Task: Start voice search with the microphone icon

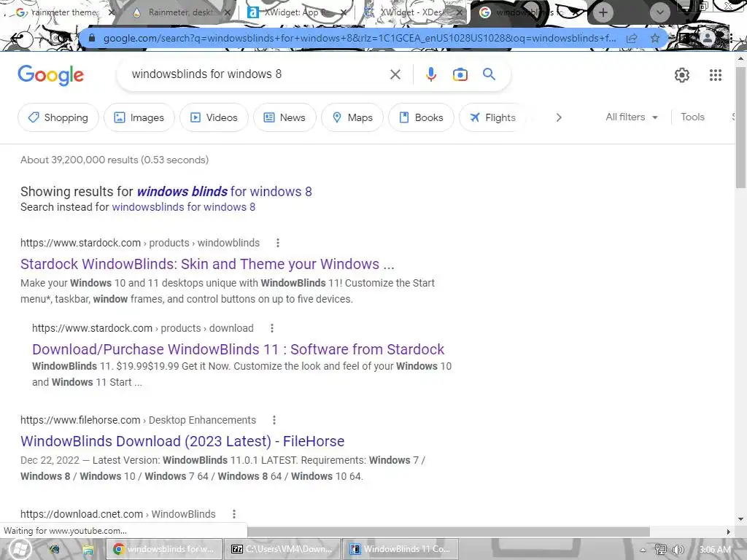Action: click(430, 74)
